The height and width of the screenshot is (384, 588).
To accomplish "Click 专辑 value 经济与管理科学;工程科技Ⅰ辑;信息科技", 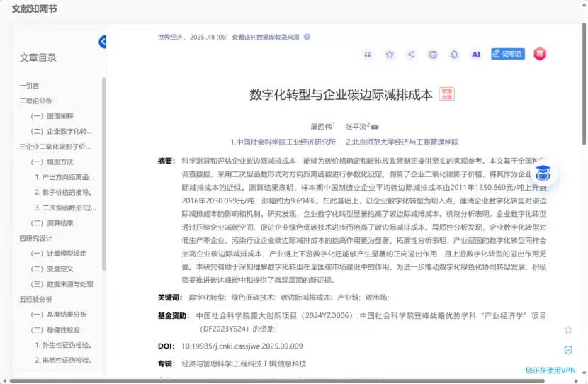I will point(244,363).
